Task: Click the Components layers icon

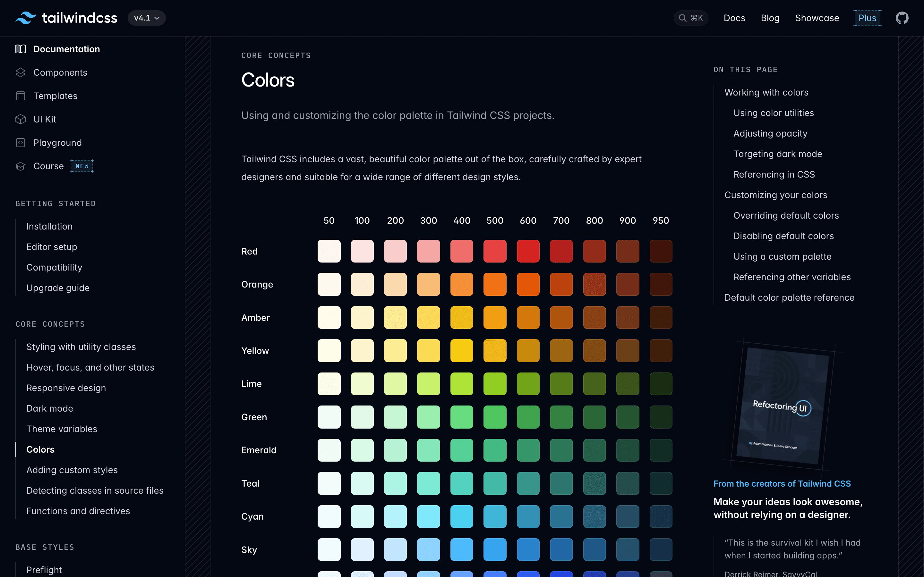Action: [21, 72]
